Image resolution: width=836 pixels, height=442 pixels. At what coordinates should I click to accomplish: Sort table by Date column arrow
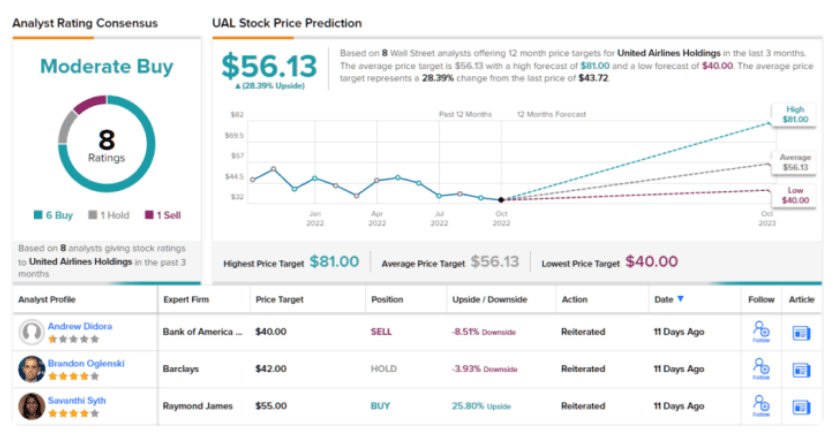(682, 299)
